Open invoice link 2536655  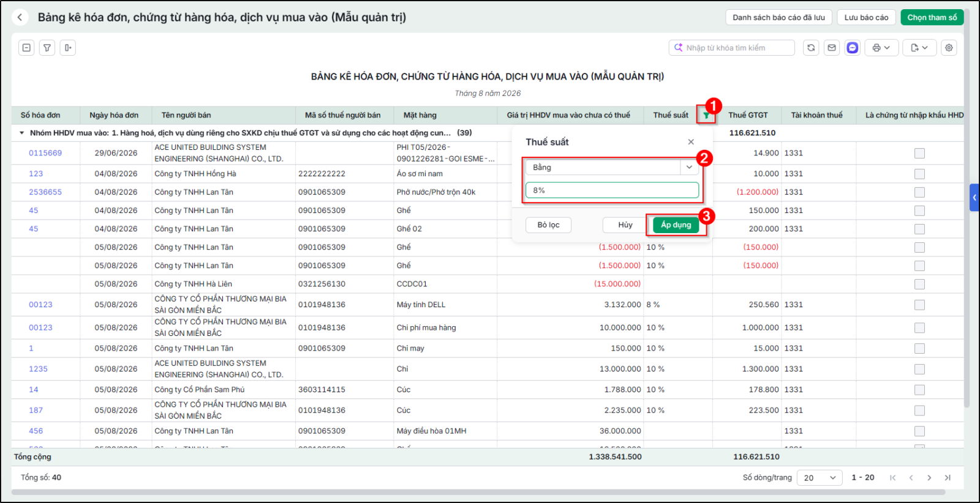point(45,192)
